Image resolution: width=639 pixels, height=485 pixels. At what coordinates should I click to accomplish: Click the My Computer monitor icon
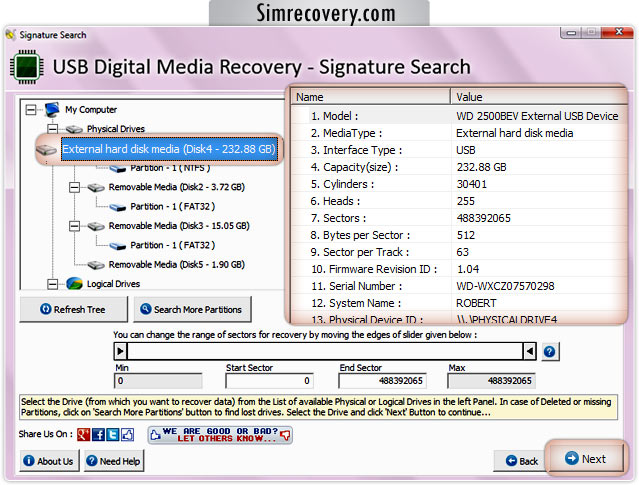click(x=52, y=110)
